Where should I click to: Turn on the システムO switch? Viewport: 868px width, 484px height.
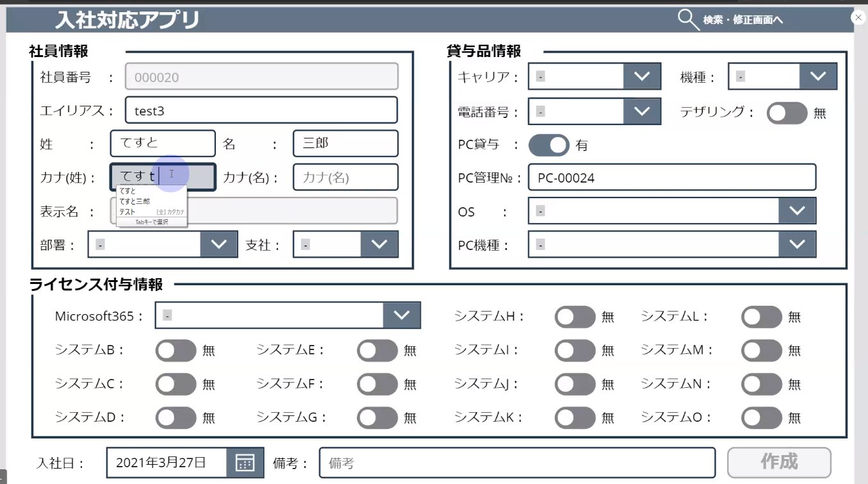pyautogui.click(x=762, y=417)
